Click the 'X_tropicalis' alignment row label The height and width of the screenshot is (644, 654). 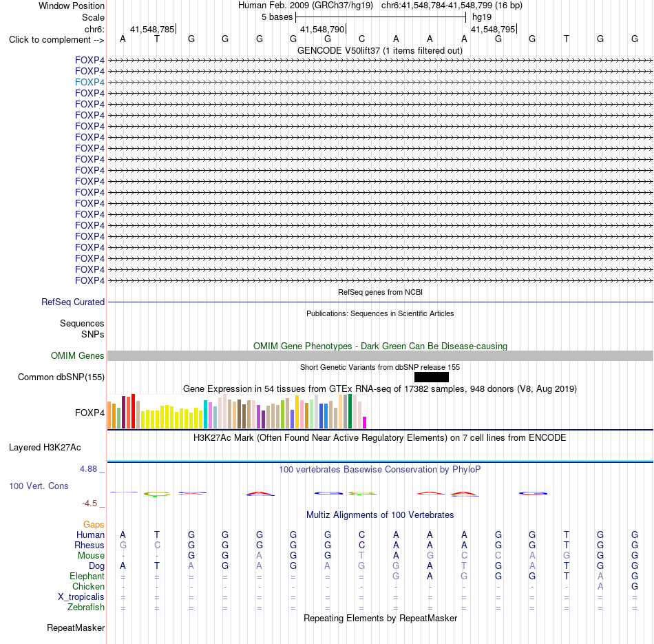(81, 597)
